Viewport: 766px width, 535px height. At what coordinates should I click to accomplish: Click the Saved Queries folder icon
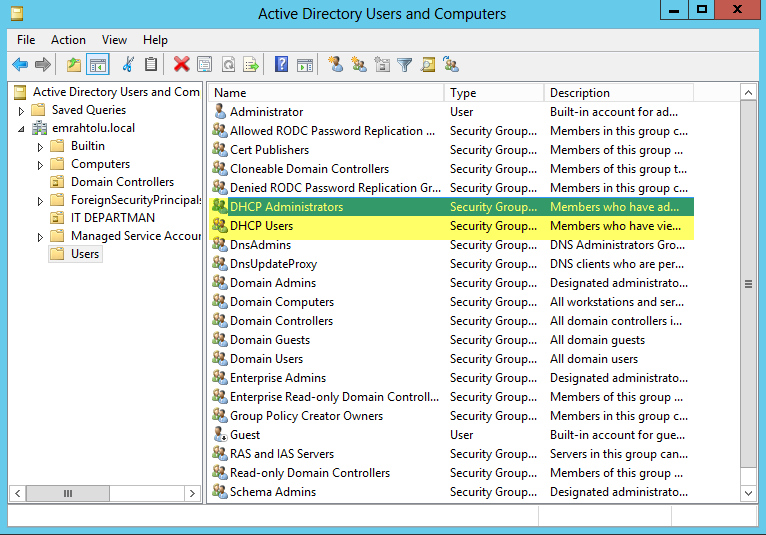pyautogui.click(x=38, y=110)
